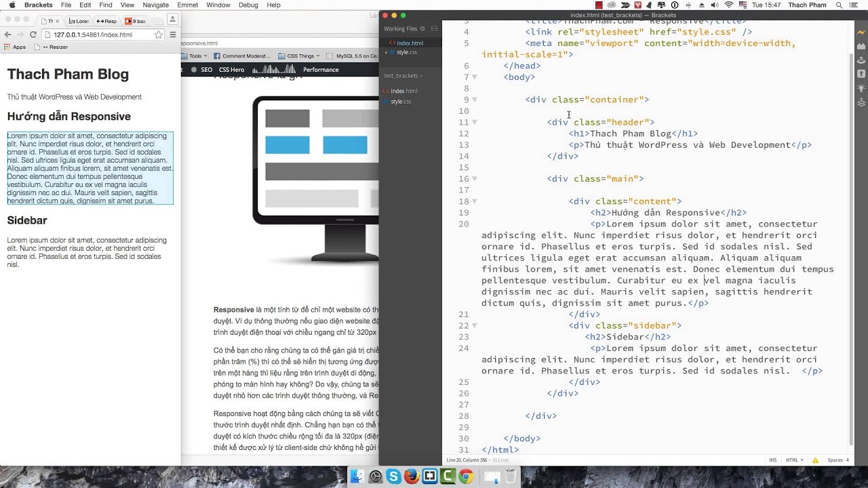Click Comment Moderation bookmark
The image size is (868, 488).
pyautogui.click(x=241, y=56)
